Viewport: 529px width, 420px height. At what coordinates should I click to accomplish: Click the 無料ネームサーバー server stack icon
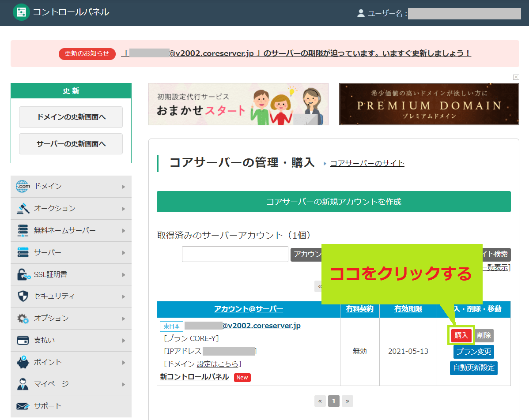pos(20,230)
